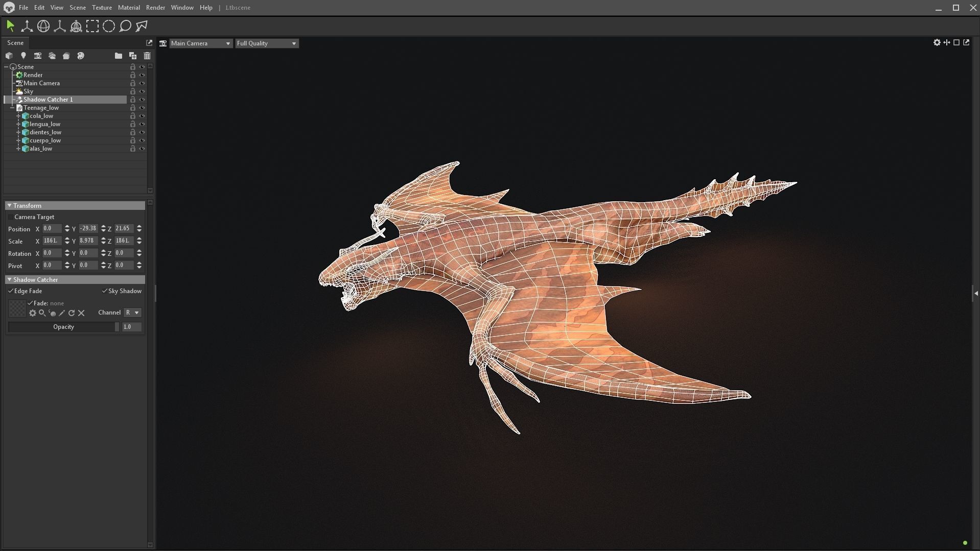This screenshot has width=980, height=551.
Task: Click the Scale Y value field
Action: [88, 241]
